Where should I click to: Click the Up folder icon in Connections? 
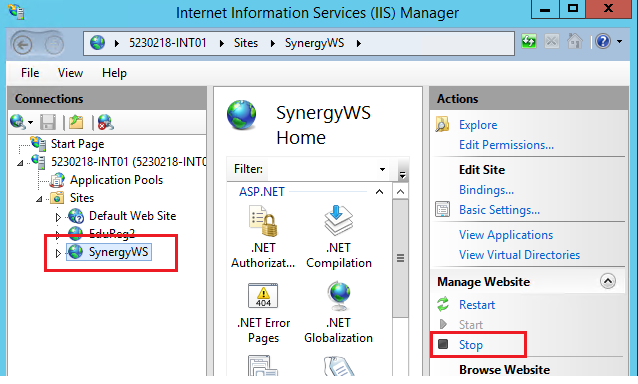click(x=76, y=122)
